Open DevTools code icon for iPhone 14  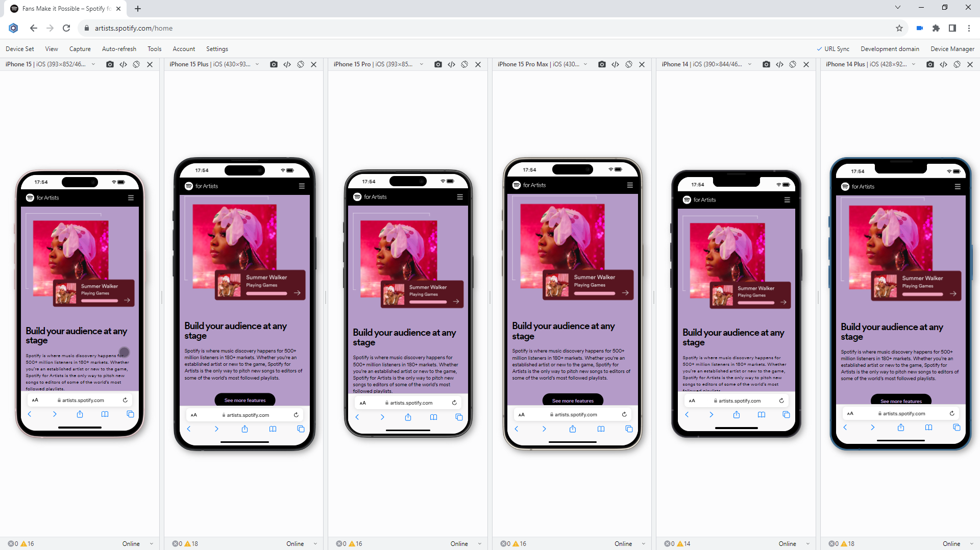[779, 64]
